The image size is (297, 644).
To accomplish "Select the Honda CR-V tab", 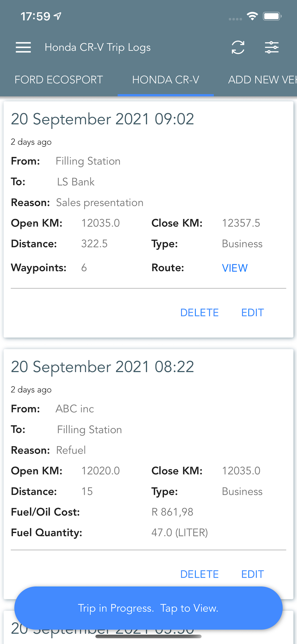I will point(166,80).
